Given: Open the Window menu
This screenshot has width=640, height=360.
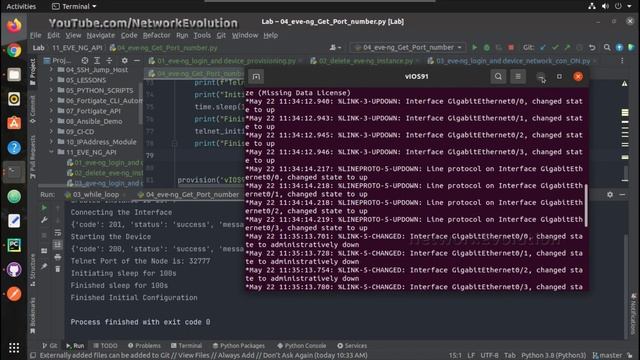Looking at the screenshot, I should point(245,36).
